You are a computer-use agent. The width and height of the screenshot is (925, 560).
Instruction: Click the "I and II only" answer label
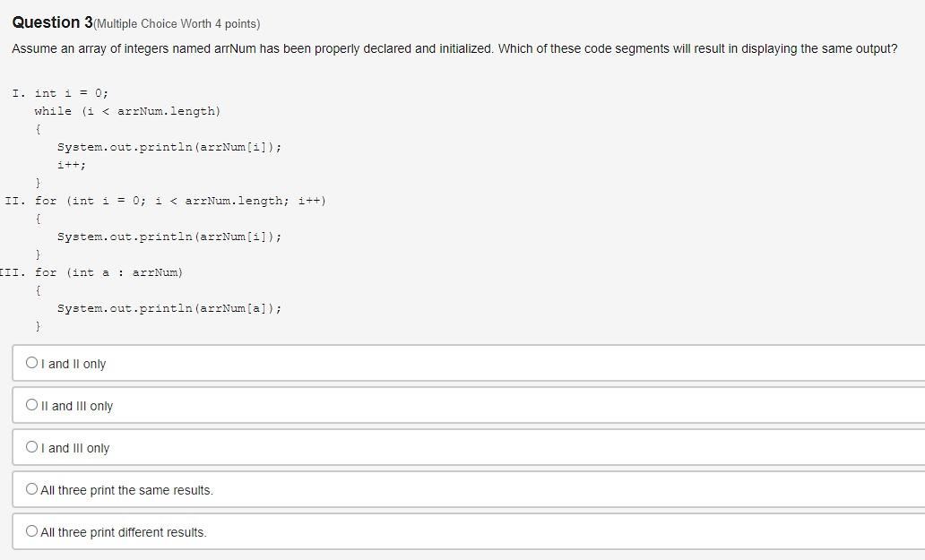(x=73, y=364)
